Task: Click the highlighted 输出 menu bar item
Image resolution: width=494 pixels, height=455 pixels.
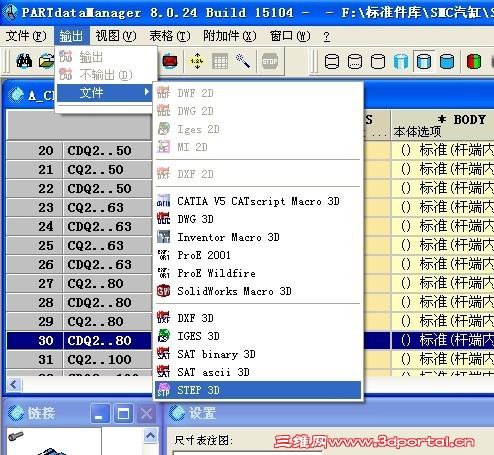Action: click(71, 36)
